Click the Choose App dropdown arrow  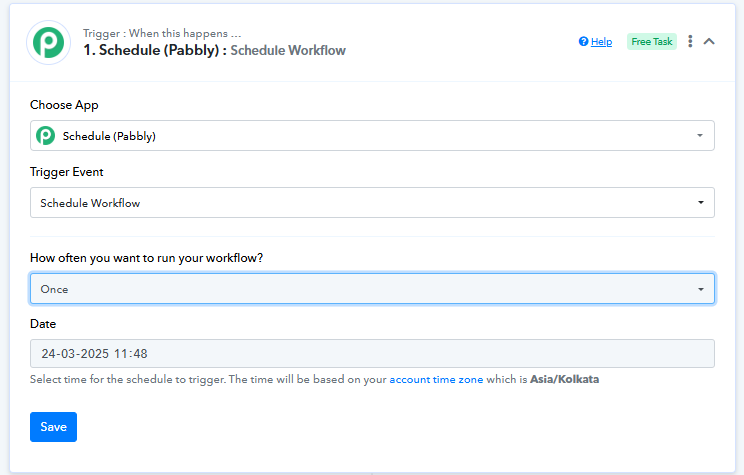coord(700,136)
